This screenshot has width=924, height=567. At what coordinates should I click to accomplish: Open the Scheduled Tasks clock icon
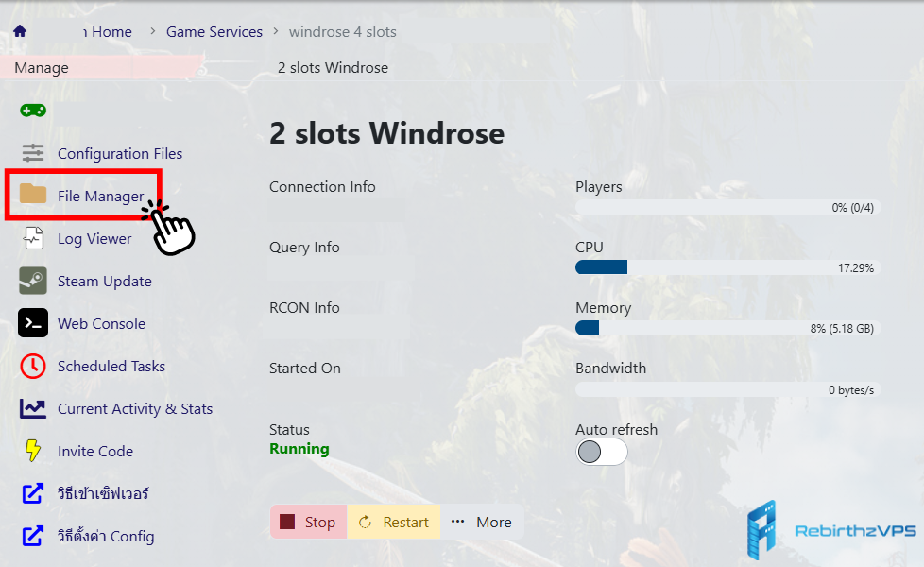(x=33, y=366)
